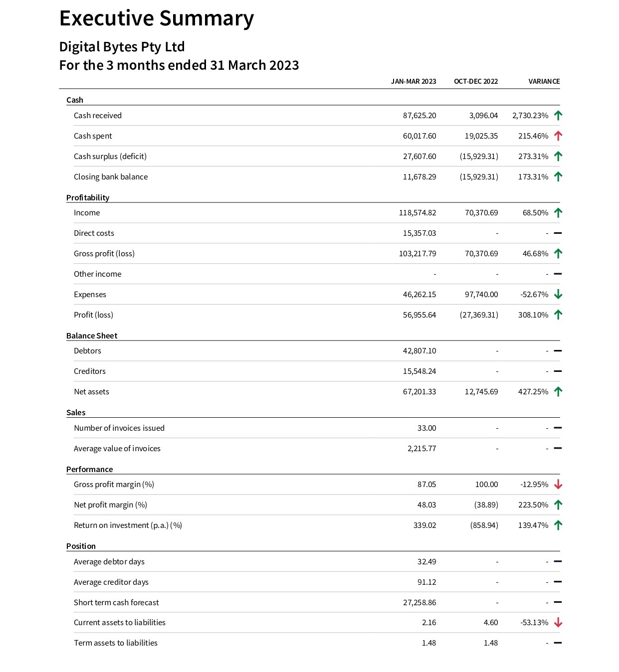Click the dash indicator in the Direct costs row
The width and height of the screenshot is (619, 672).
(558, 233)
